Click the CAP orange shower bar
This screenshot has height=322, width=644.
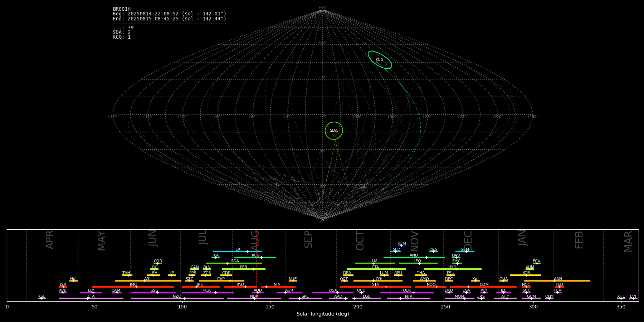click(x=222, y=281)
